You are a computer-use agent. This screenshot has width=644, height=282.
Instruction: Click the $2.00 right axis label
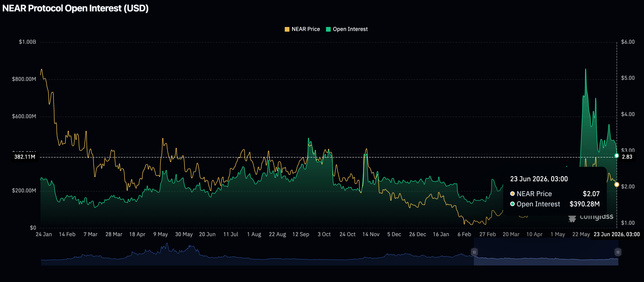coord(628,187)
